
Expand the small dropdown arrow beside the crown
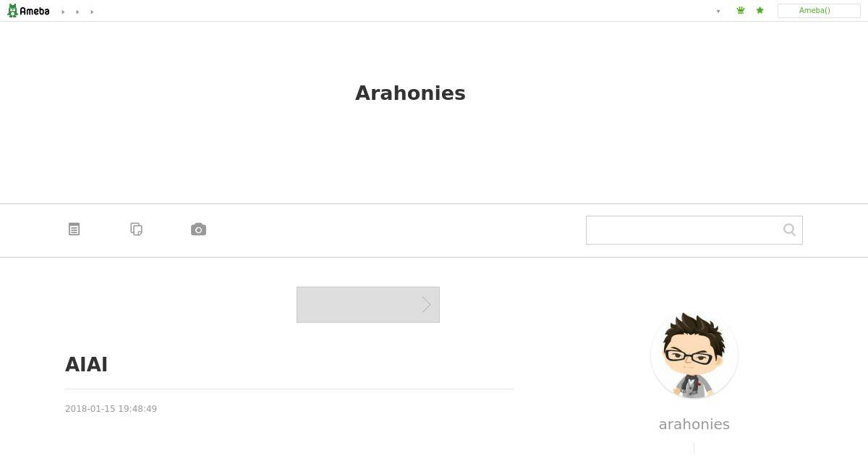[x=718, y=12]
